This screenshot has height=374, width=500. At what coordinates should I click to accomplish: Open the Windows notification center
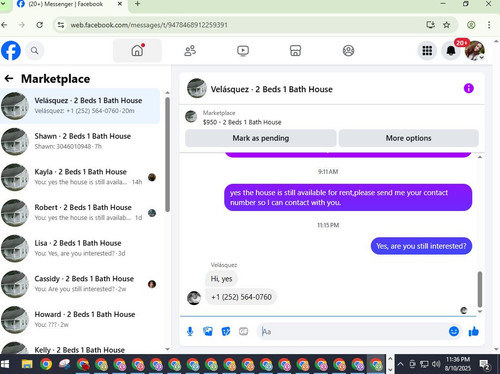(x=484, y=364)
